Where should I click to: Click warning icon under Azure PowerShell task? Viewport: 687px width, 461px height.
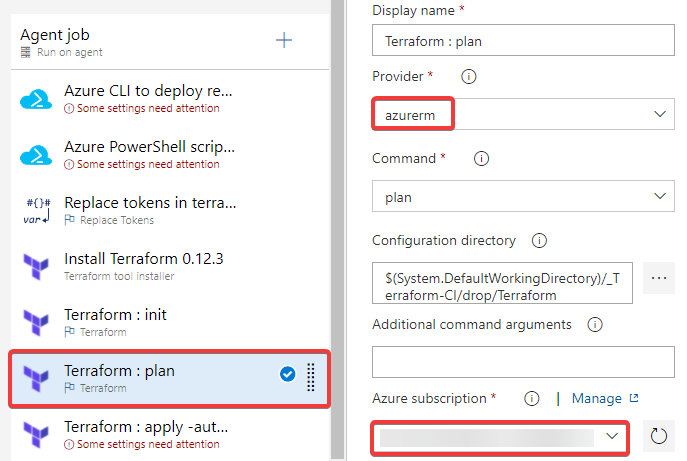pyautogui.click(x=69, y=164)
